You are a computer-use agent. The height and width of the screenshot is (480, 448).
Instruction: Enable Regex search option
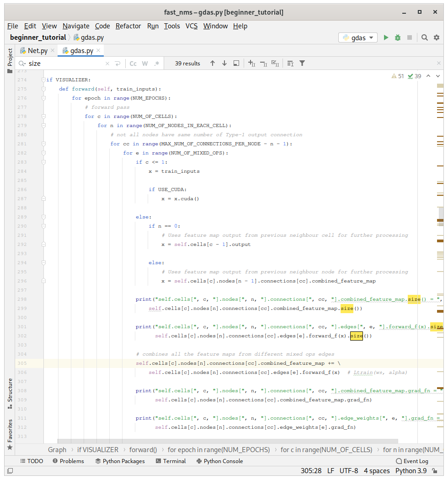coord(157,64)
